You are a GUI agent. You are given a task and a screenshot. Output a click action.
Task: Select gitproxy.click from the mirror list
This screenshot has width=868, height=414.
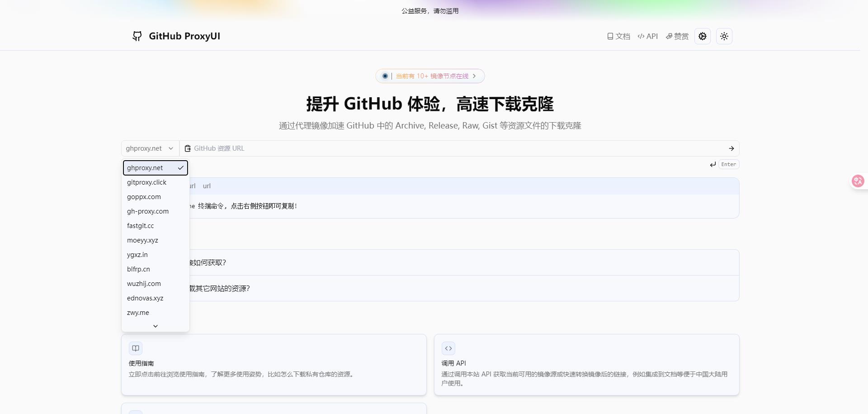146,182
